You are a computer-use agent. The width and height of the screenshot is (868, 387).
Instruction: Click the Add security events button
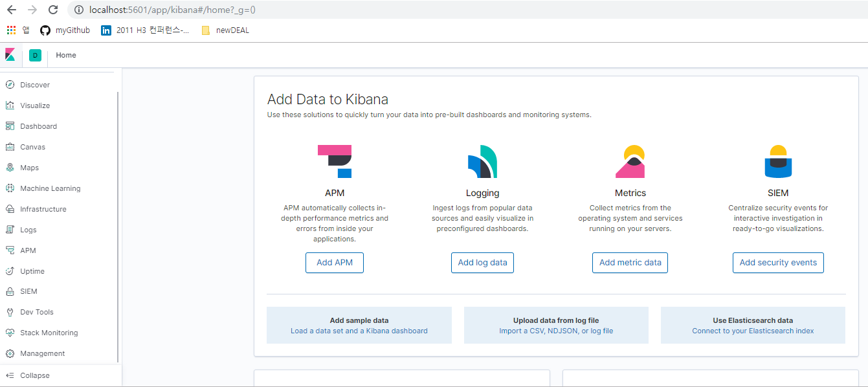(x=778, y=263)
